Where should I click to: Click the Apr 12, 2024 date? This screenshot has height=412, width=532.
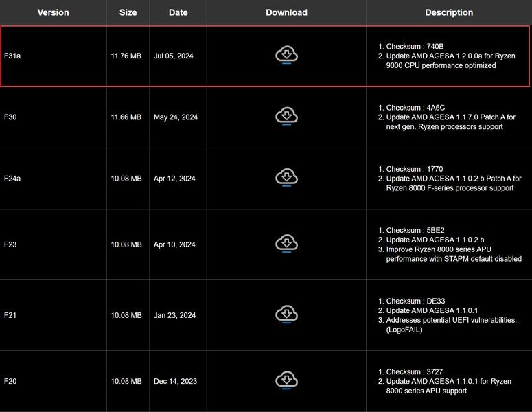(174, 179)
